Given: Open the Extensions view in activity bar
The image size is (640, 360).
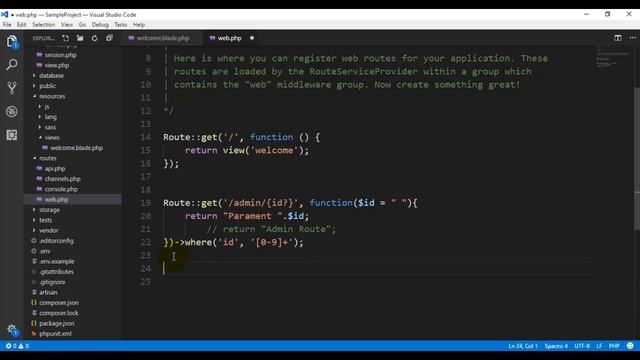Looking at the screenshot, I should point(12,135).
